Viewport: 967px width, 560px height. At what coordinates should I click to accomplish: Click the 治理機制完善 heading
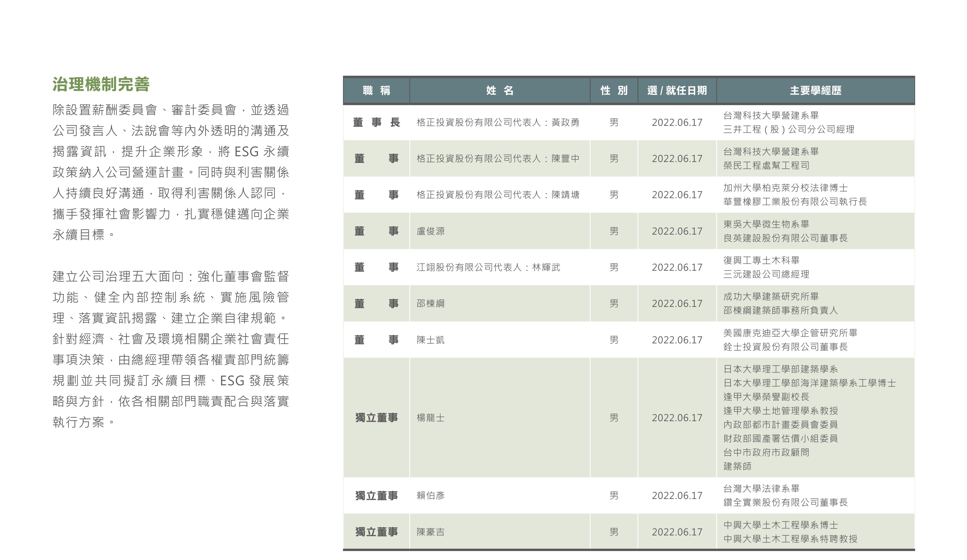(x=101, y=84)
